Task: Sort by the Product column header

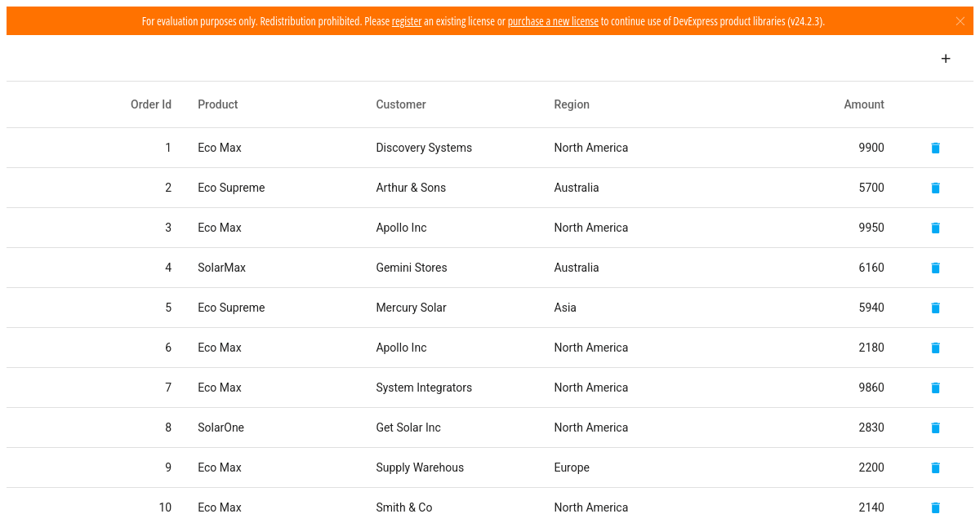Action: click(218, 104)
